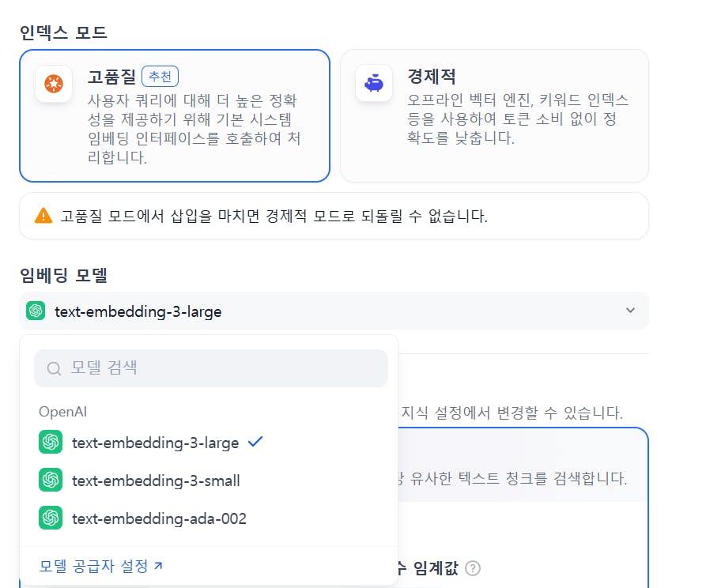This screenshot has height=588, width=706.
Task: Click the OpenAI icon beside text-embedding-ada-002 option
Action: (51, 518)
